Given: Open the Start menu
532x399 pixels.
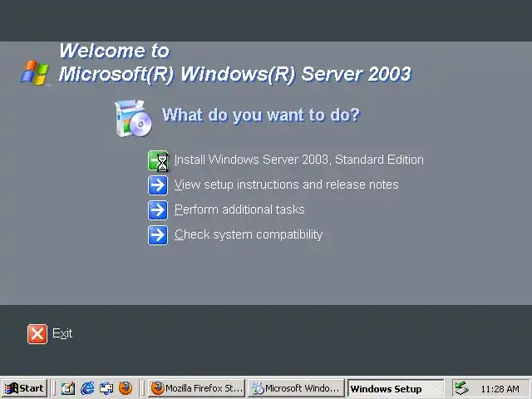Looking at the screenshot, I should [24, 388].
